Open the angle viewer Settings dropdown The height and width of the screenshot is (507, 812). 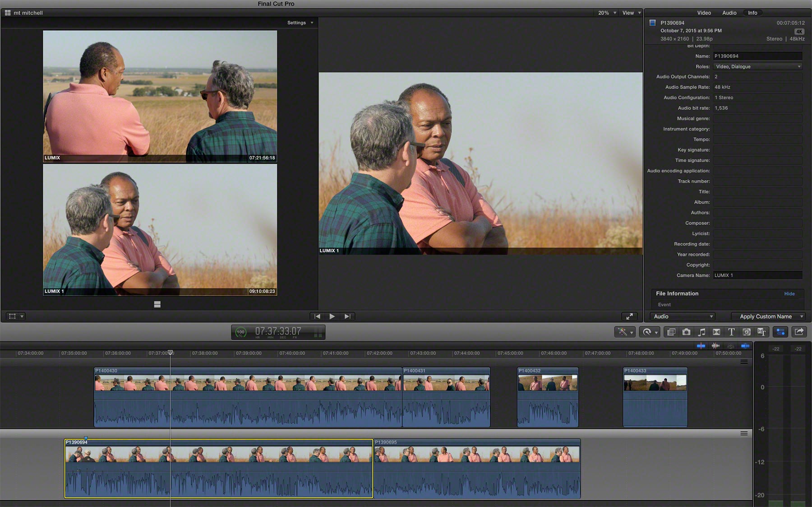[x=300, y=23]
